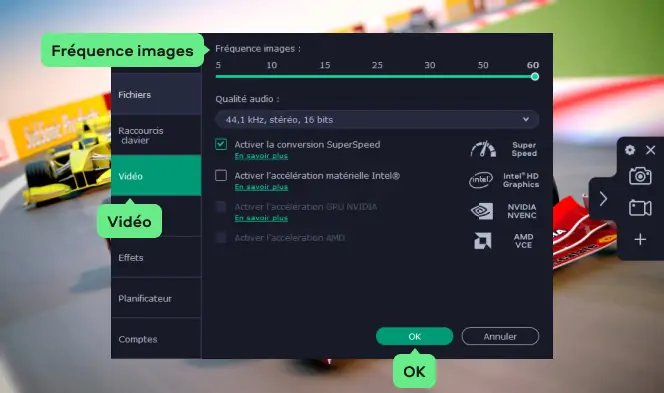
Task: Cancel with the Annuler button
Action: coord(500,336)
